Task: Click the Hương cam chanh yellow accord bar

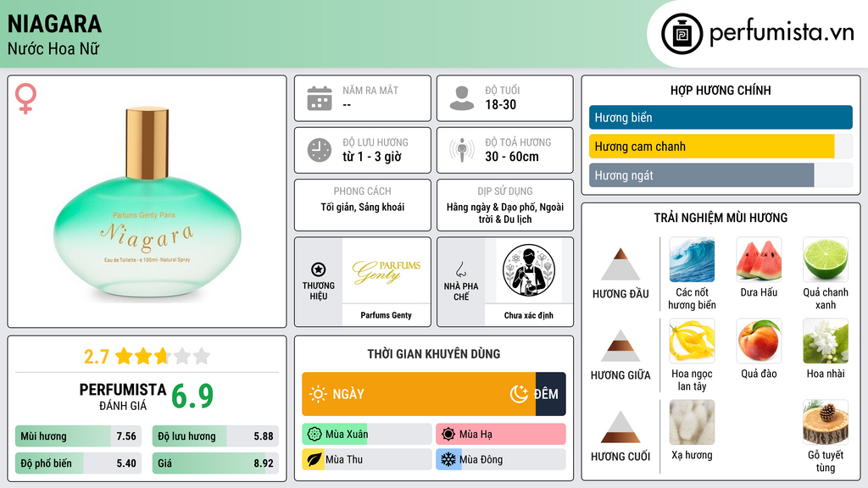Action: tap(711, 147)
